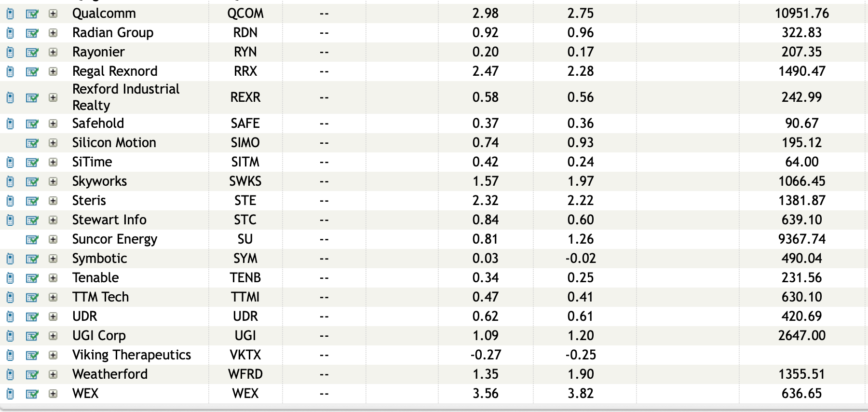This screenshot has width=868, height=412.
Task: Click the TTMI ticker symbol
Action: (245, 297)
